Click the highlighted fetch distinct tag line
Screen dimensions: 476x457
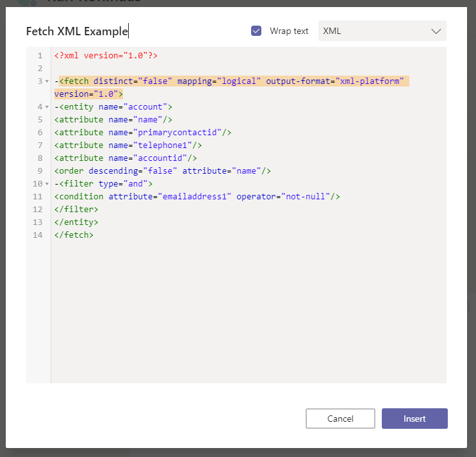[232, 81]
